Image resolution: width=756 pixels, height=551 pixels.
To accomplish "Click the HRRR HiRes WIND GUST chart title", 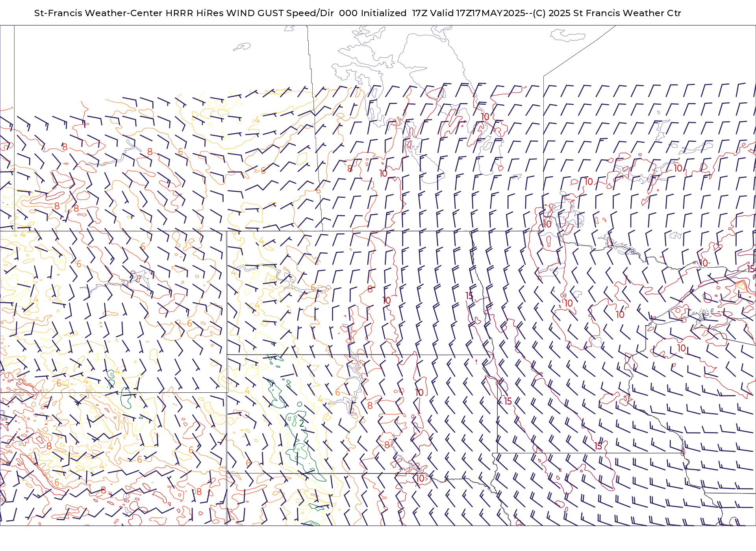I will click(x=358, y=13).
